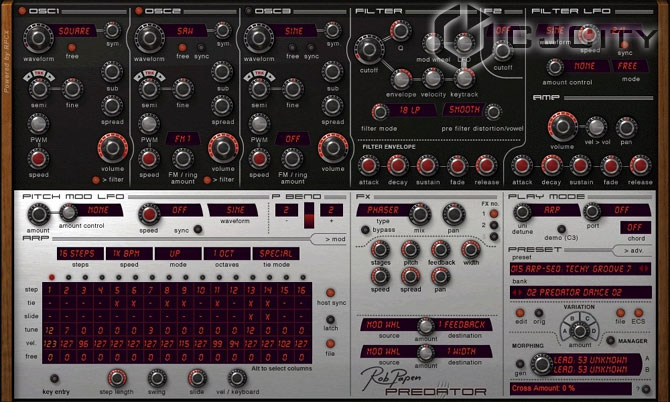The height and width of the screenshot is (402, 670).
Task: Open OSC2 SAW waveform selector
Action: (x=185, y=31)
